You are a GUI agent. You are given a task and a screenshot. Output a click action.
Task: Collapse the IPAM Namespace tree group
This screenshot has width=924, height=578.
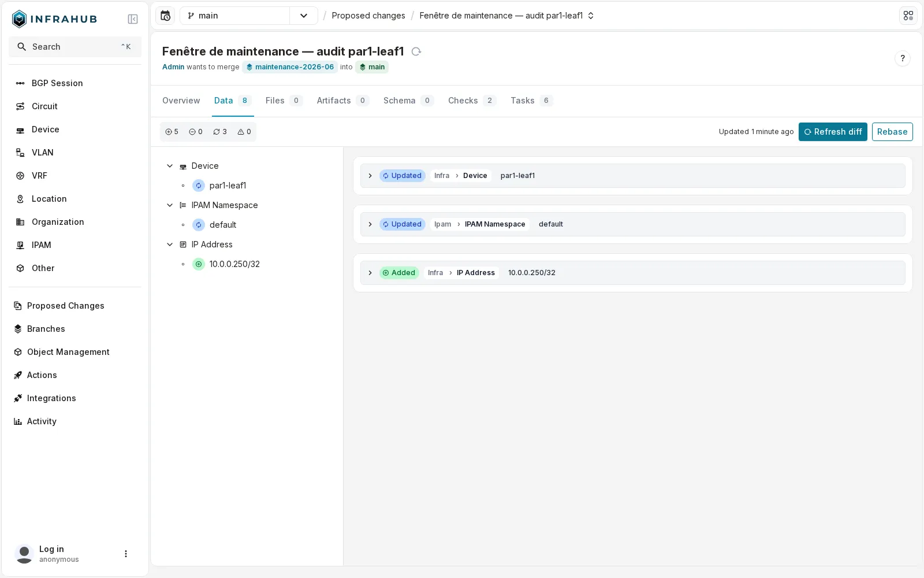click(170, 205)
